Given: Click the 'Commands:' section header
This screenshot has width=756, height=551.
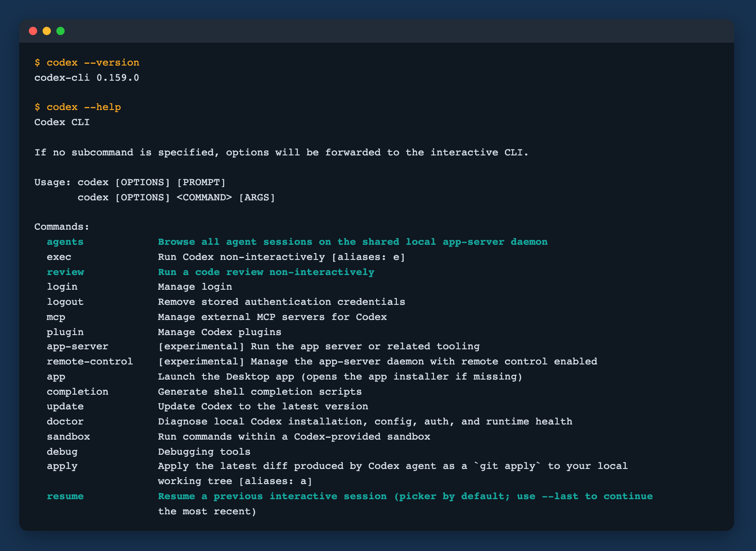Looking at the screenshot, I should [x=62, y=227].
